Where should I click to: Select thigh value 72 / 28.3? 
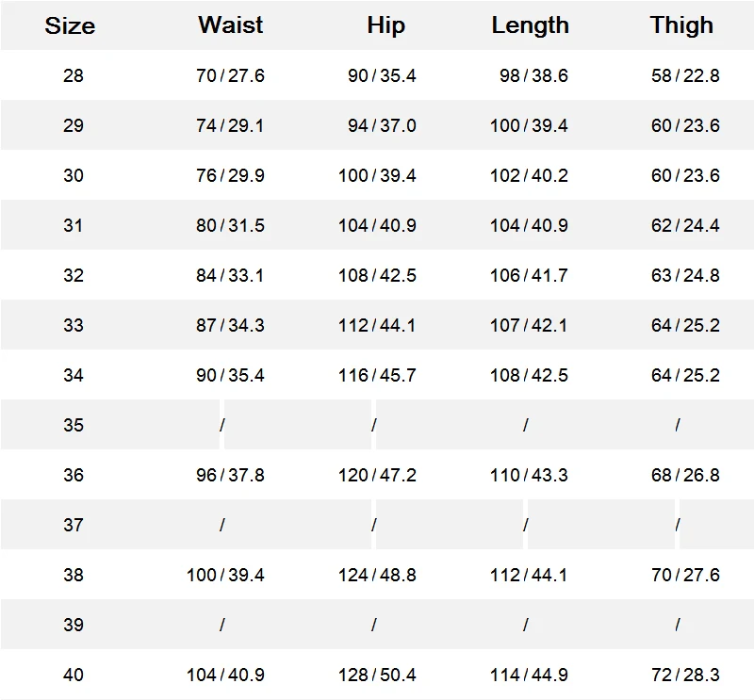pyautogui.click(x=685, y=675)
